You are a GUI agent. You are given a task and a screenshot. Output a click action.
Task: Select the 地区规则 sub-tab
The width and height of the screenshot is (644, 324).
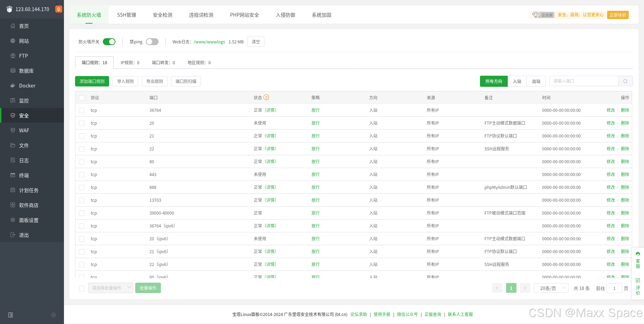point(199,63)
